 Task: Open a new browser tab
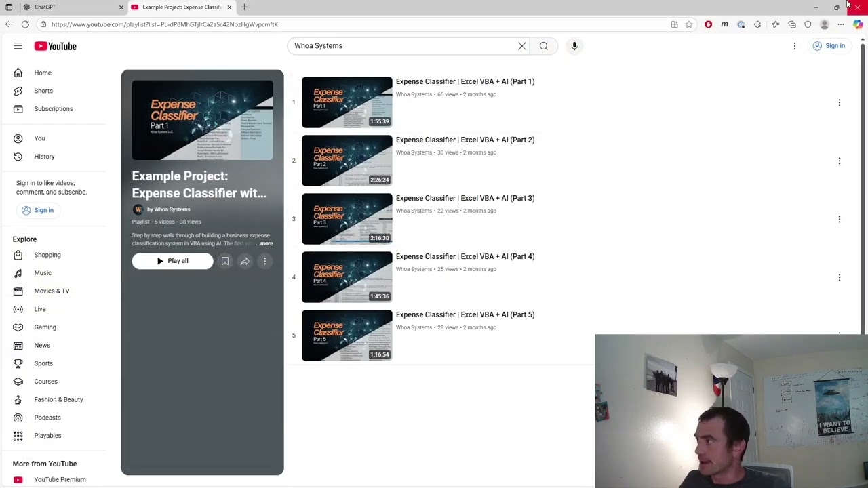pos(244,7)
